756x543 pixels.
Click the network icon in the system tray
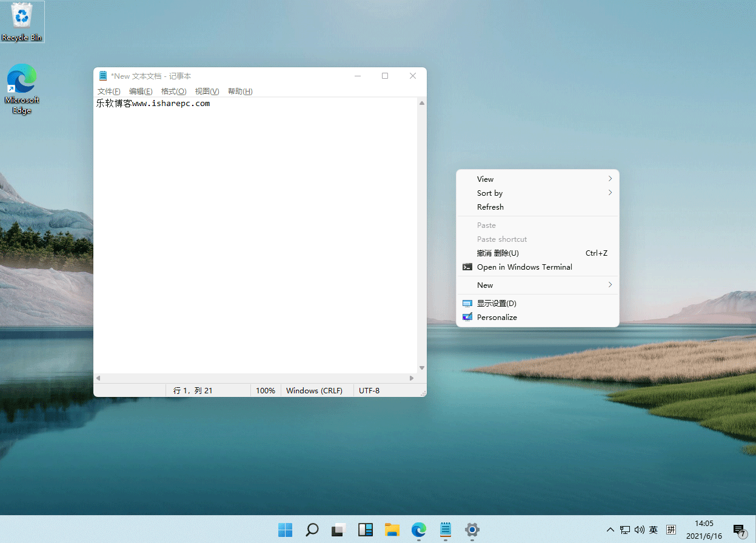point(624,530)
